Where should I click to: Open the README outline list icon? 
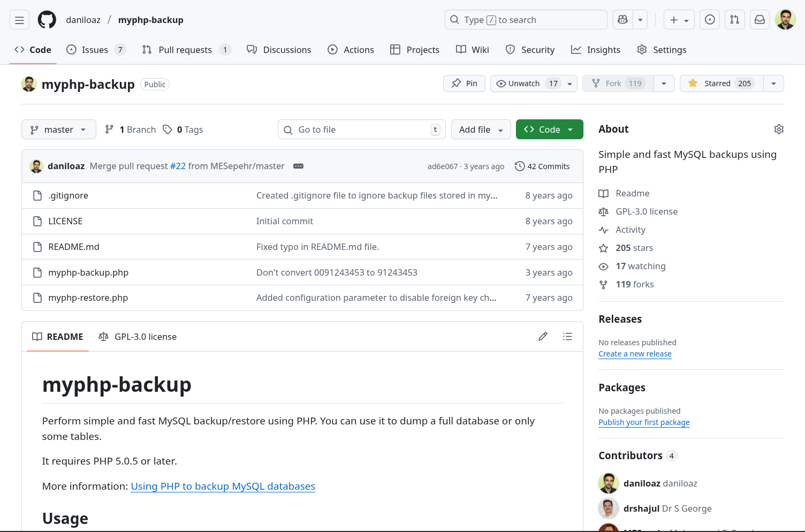pyautogui.click(x=567, y=336)
